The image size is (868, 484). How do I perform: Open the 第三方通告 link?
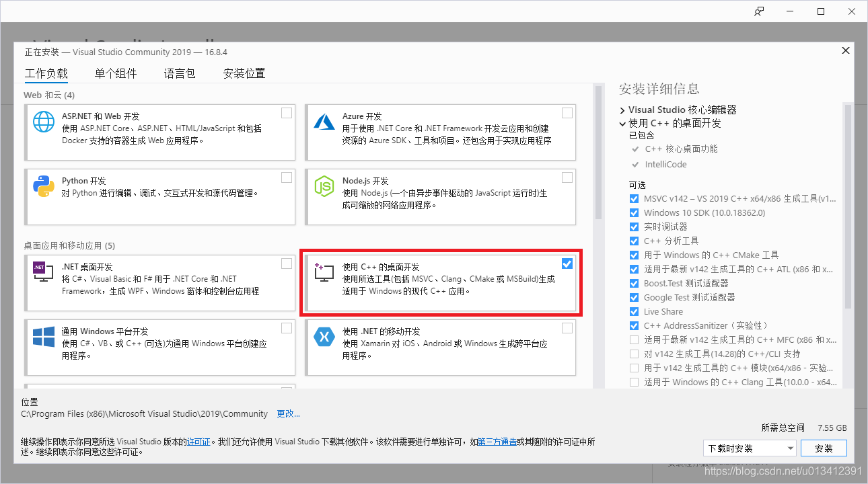[x=497, y=442]
